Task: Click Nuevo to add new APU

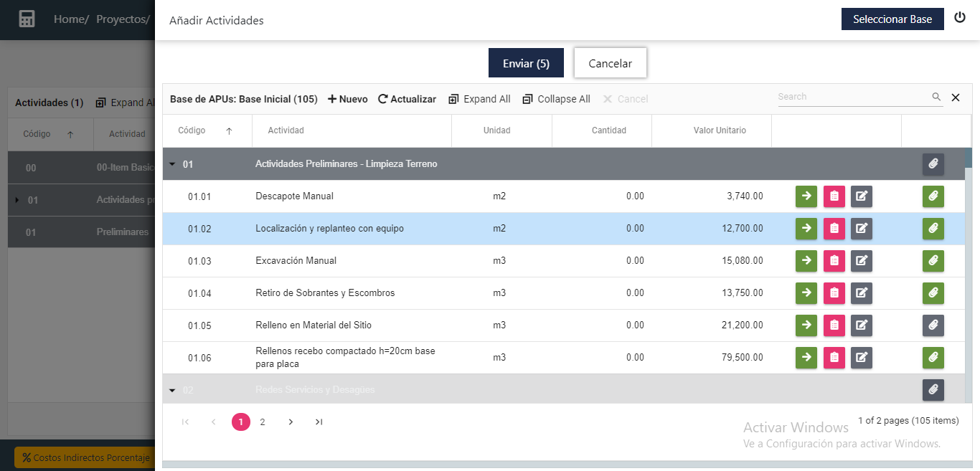Action: [x=347, y=99]
